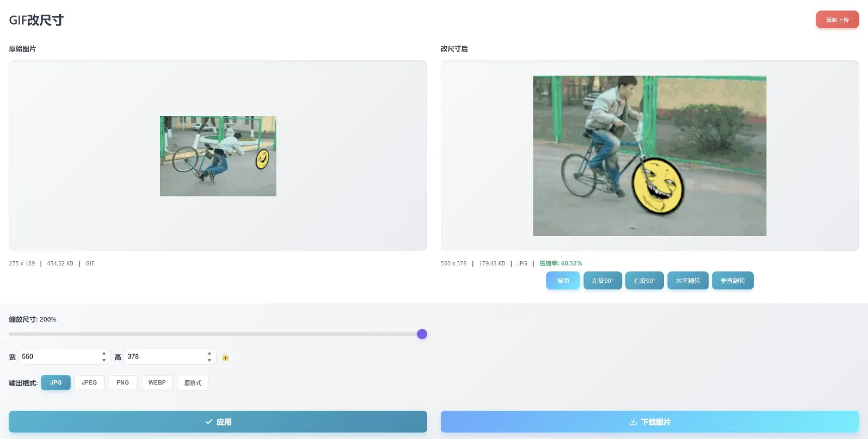
Task: Increase height with the up stepper arrow
Action: click(210, 354)
